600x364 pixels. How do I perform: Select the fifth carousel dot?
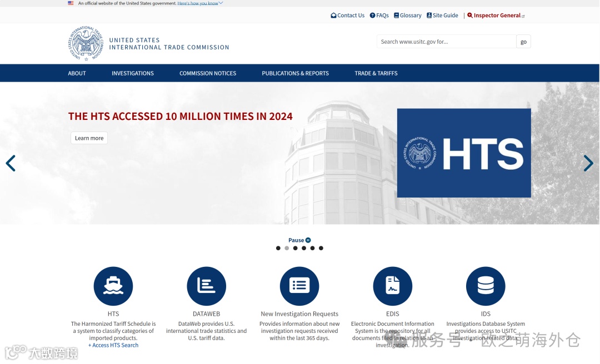pos(312,248)
